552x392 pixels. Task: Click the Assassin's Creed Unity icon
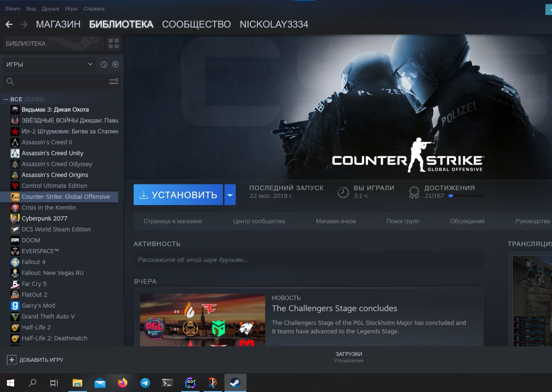[15, 153]
